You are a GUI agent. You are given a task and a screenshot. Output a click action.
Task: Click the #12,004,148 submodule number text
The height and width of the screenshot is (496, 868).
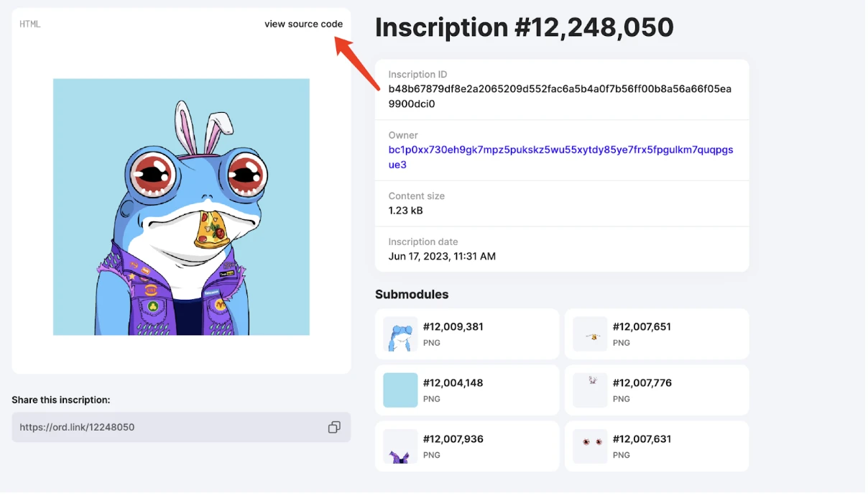pos(453,383)
